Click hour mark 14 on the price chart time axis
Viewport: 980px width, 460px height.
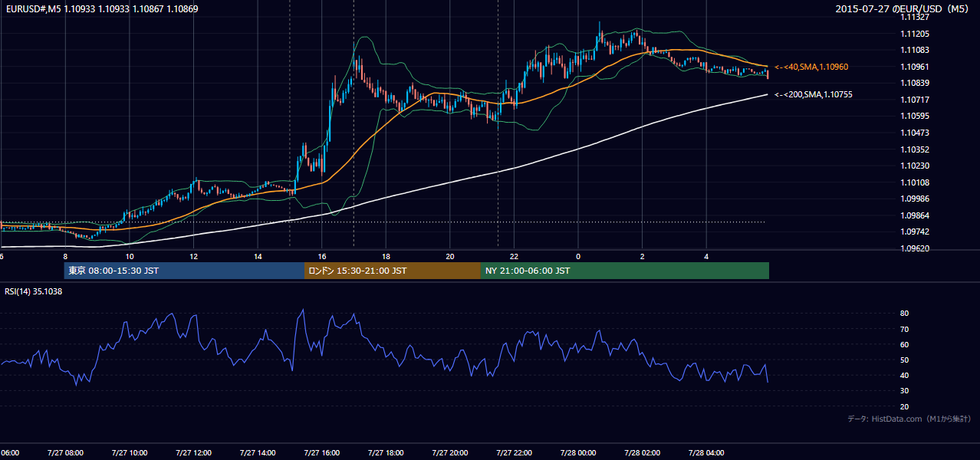point(258,256)
